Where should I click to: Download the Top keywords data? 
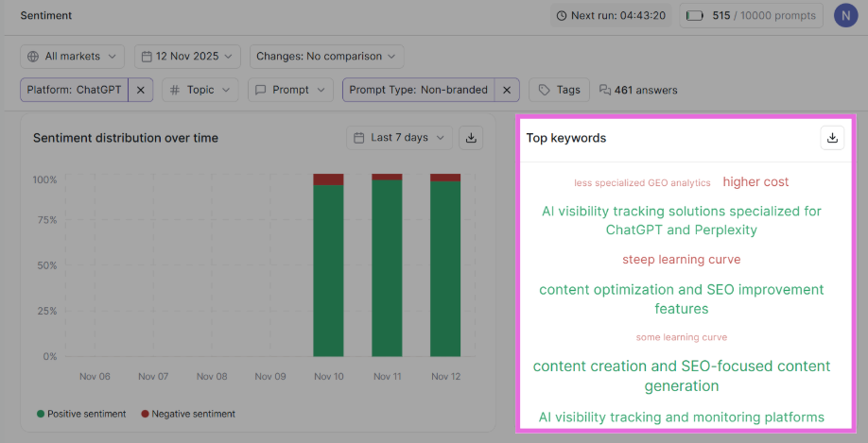point(832,138)
